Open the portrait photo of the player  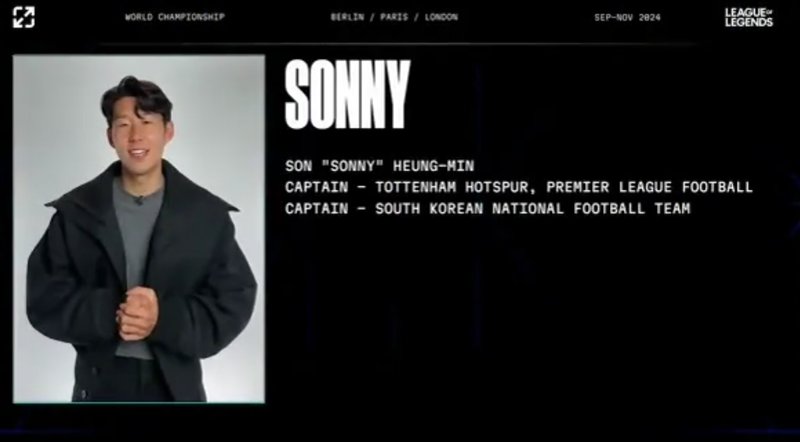pyautogui.click(x=139, y=229)
